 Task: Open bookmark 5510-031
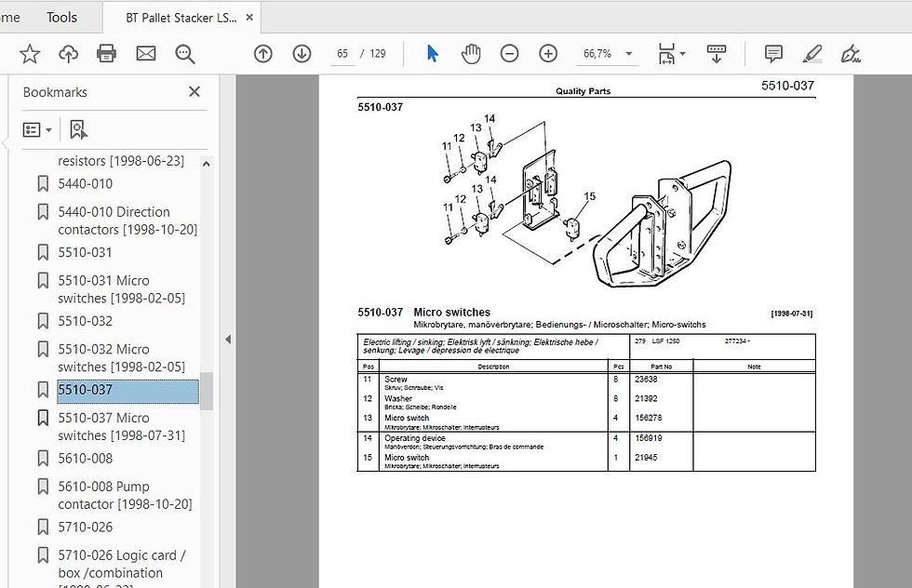pos(85,252)
